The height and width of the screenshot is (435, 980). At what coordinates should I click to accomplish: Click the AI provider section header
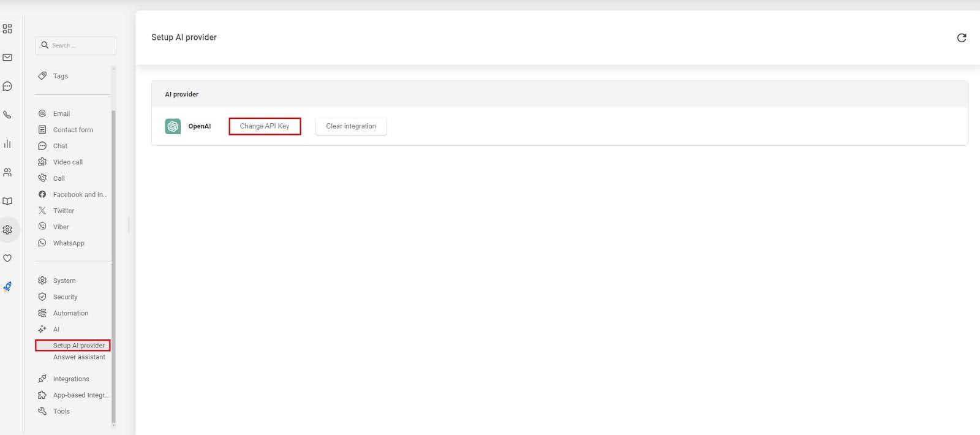[x=559, y=94]
